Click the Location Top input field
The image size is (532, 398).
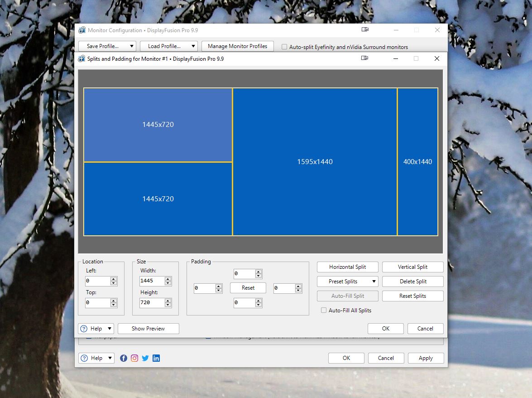[98, 302]
